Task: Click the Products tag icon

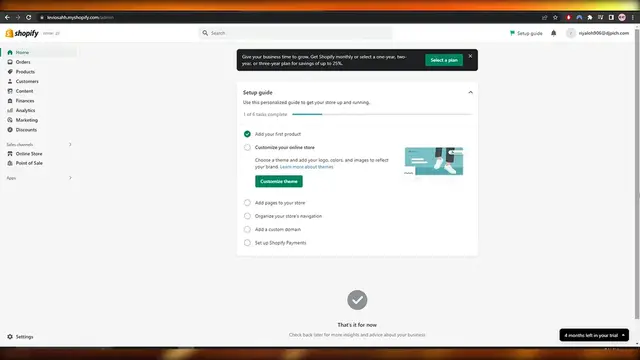Action: point(10,71)
